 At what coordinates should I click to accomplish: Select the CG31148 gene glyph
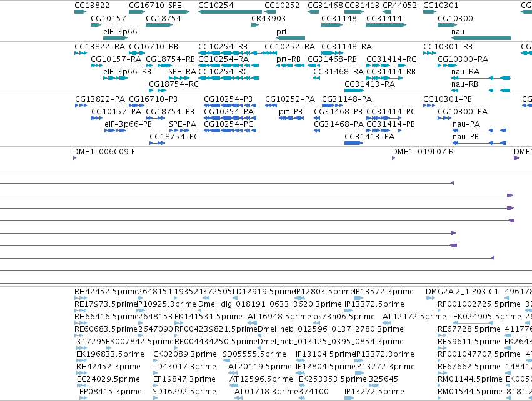(332, 25)
